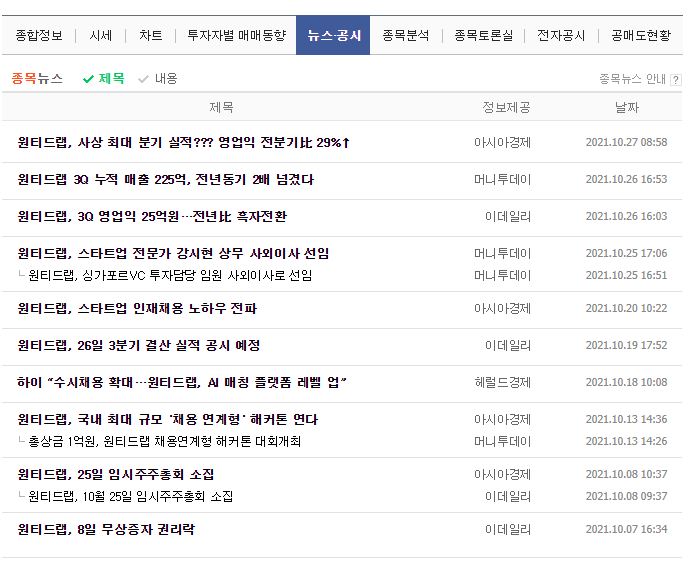Screen dimensions: 691x570
Task: Click 헤럴드경제 source name
Action: click(x=502, y=382)
